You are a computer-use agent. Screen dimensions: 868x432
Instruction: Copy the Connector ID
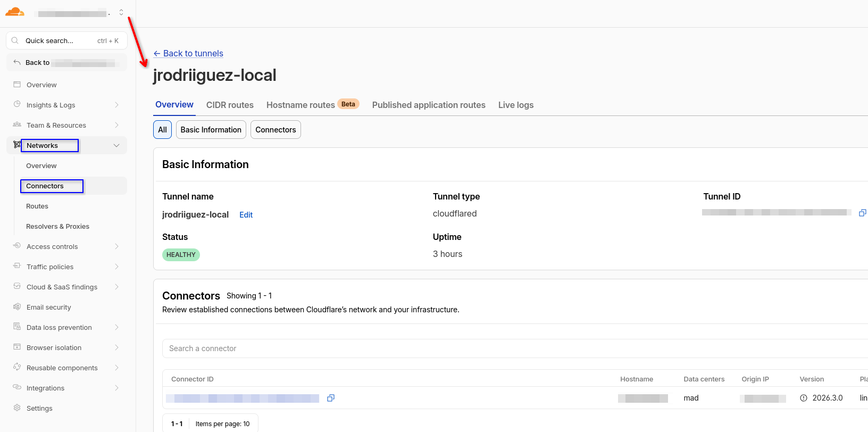tap(331, 398)
